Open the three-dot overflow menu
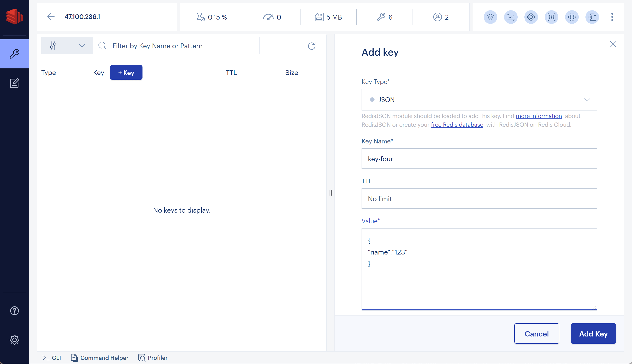The image size is (632, 364). [x=611, y=17]
